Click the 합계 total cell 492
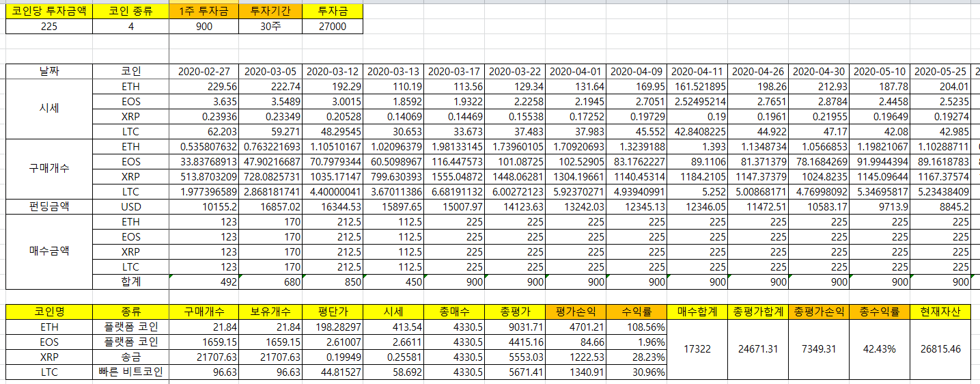Screen dimensions: 980x384 (204, 282)
